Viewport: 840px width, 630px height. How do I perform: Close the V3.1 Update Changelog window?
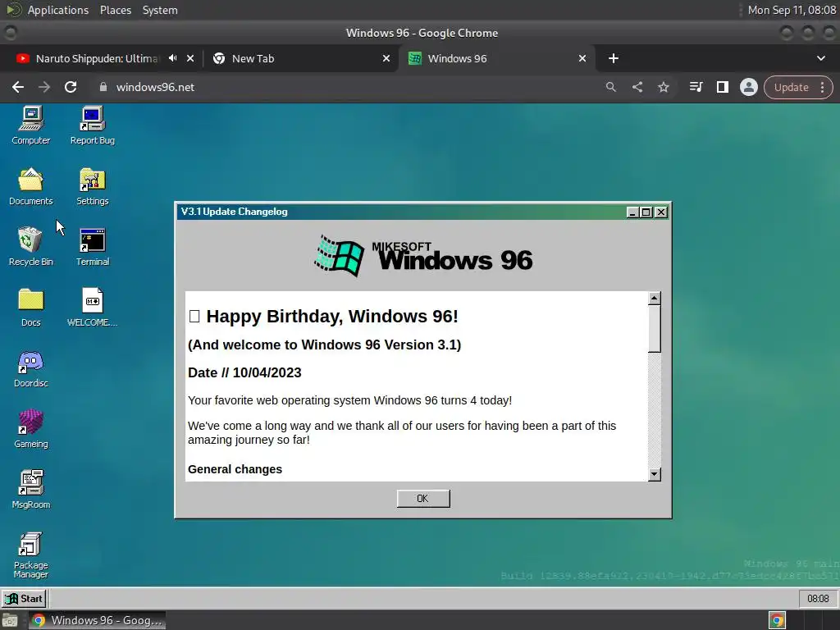(661, 212)
